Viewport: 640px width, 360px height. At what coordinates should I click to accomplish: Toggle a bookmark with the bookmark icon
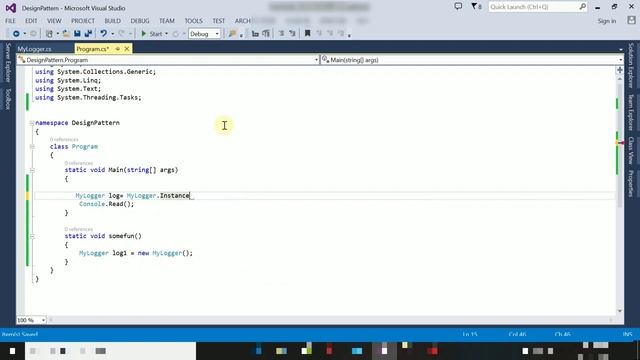click(x=307, y=34)
